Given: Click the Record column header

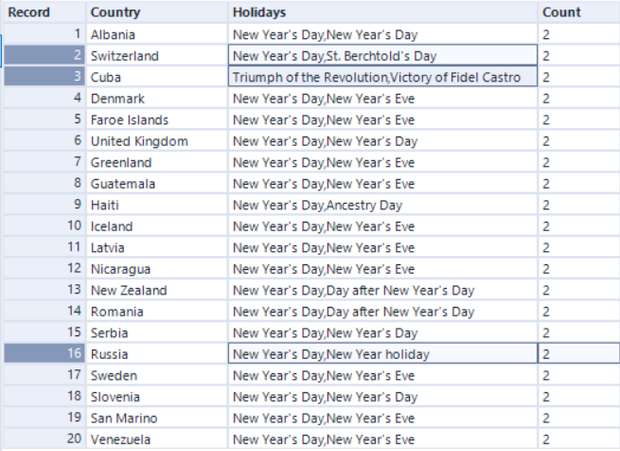Looking at the screenshot, I should [42, 12].
